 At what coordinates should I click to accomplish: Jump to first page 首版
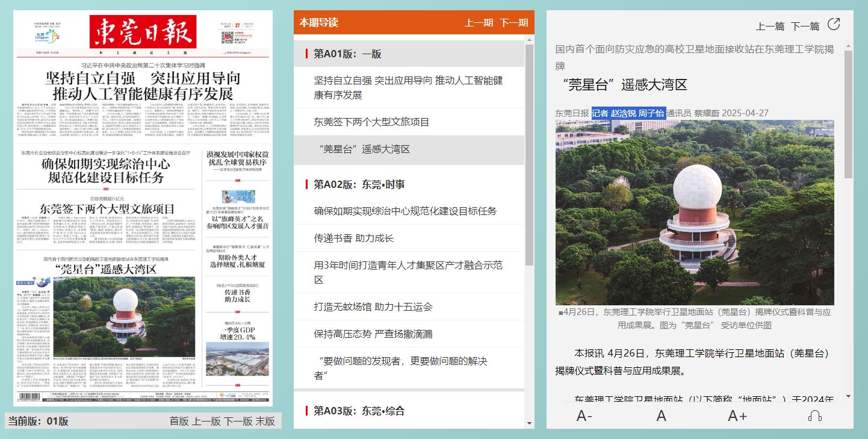point(179,421)
